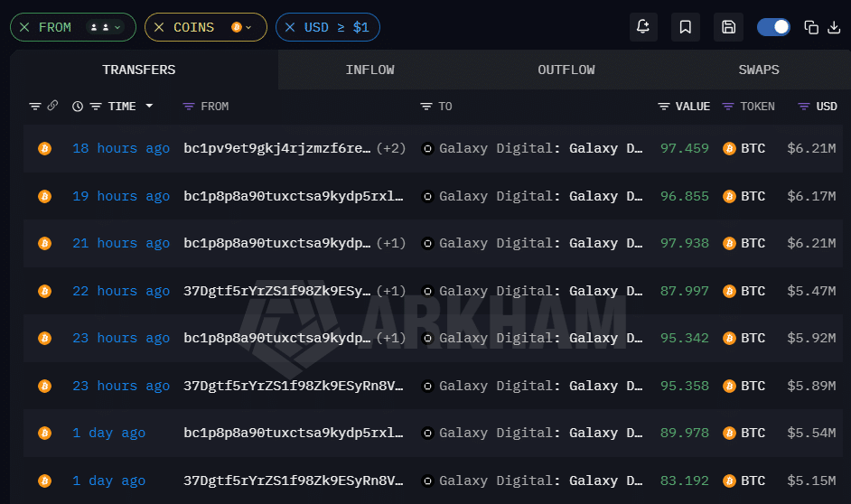This screenshot has height=504, width=851.
Task: Click the bookmark icon
Action: pyautogui.click(x=686, y=26)
